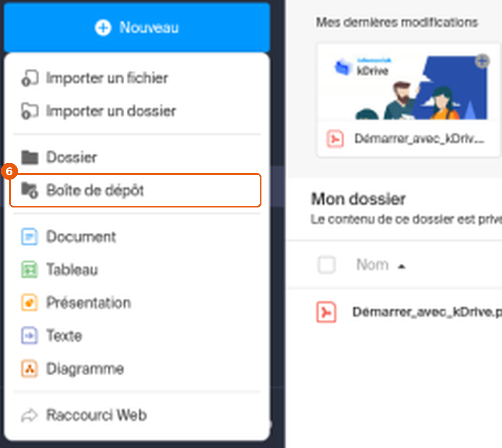Screen dimensions: 502x448
Task: Select Raccourci Web option
Action: click(x=137, y=415)
